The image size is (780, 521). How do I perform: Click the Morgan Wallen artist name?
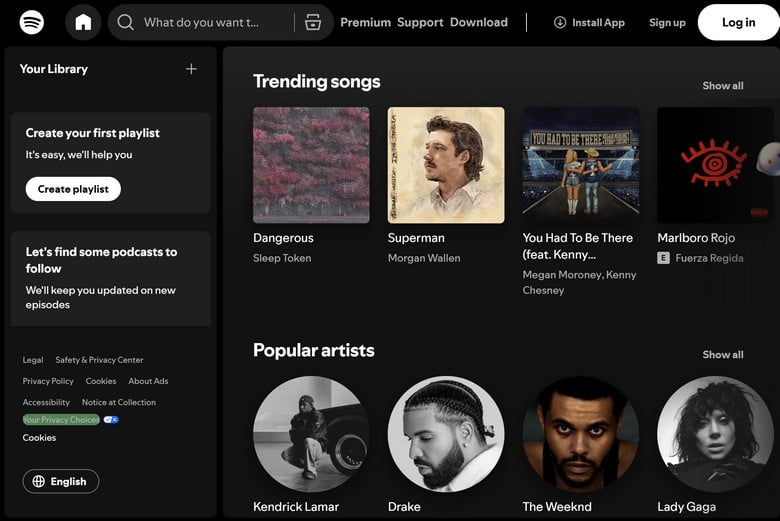point(424,258)
